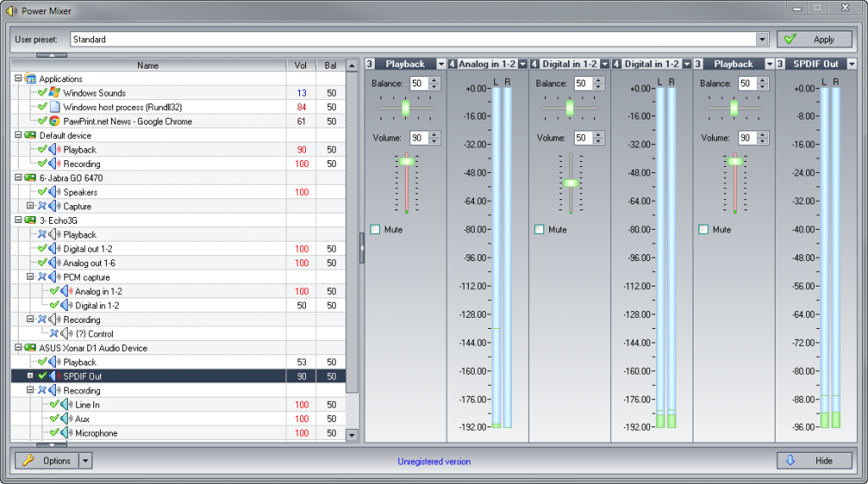Click the panel splitter collapse handle
Viewport: 868px width, 484px height.
click(x=362, y=248)
